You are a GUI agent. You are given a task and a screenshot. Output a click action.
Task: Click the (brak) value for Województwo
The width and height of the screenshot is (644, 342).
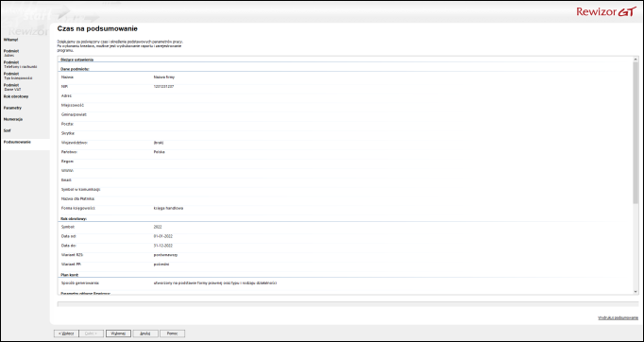coord(159,143)
